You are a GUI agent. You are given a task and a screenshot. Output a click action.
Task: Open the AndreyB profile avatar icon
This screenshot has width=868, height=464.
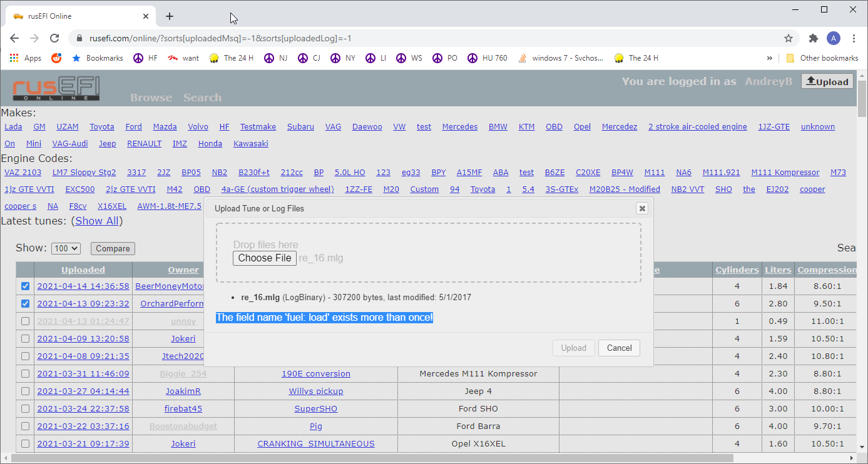(834, 38)
